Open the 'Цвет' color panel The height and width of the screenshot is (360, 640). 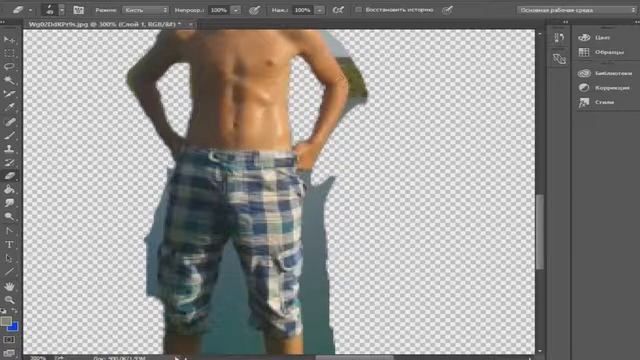point(594,38)
